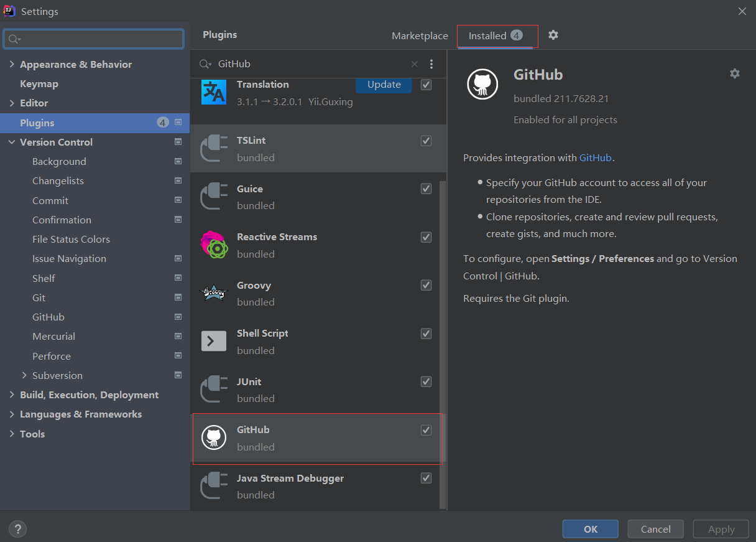Viewport: 756px width, 542px height.
Task: Select the Perforce settings entry
Action: tap(52, 356)
